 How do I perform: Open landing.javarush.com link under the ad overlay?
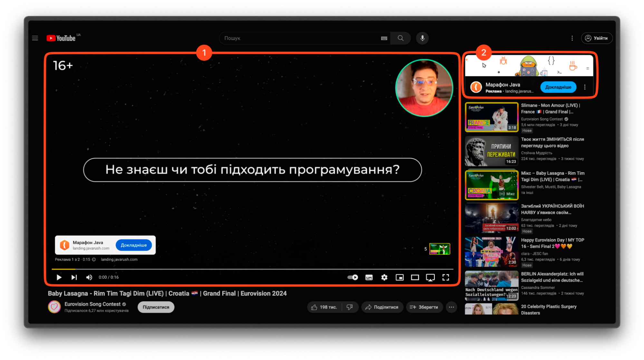pyautogui.click(x=119, y=259)
